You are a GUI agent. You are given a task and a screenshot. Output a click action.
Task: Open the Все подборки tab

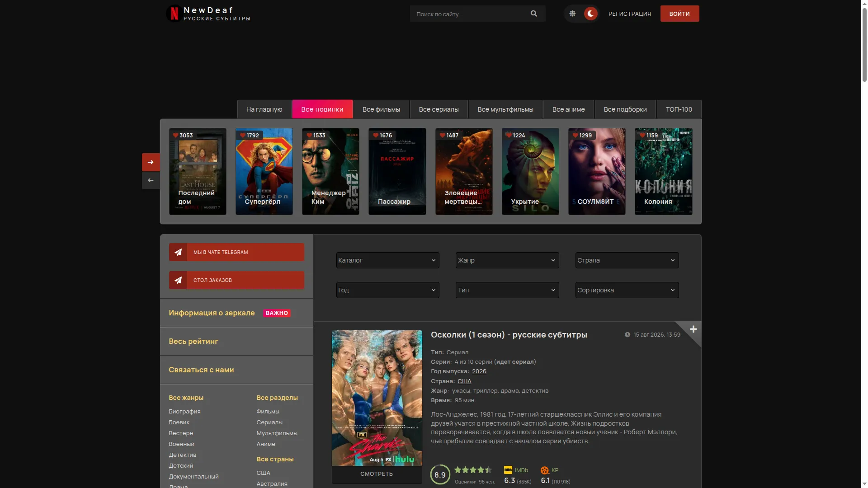(x=625, y=109)
